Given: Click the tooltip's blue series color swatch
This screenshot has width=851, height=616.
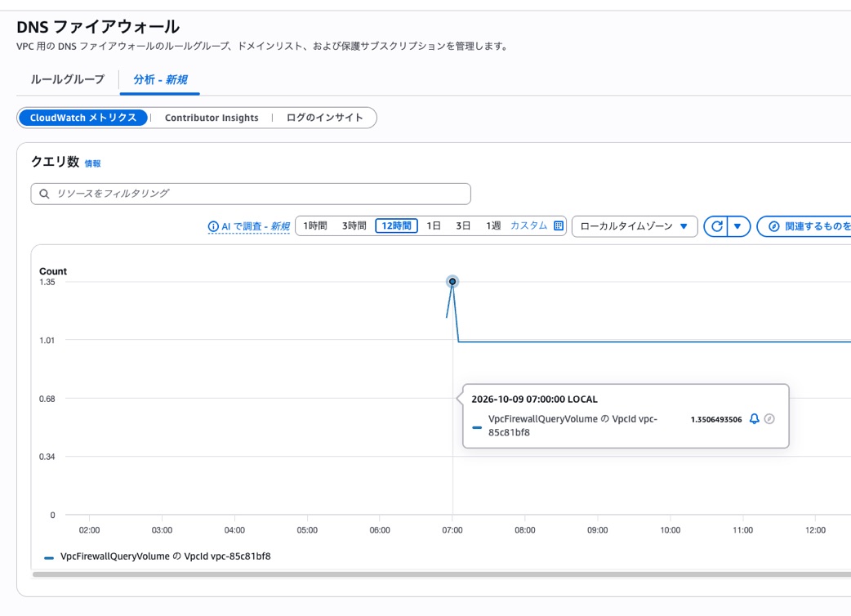Looking at the screenshot, I should pyautogui.click(x=477, y=427).
